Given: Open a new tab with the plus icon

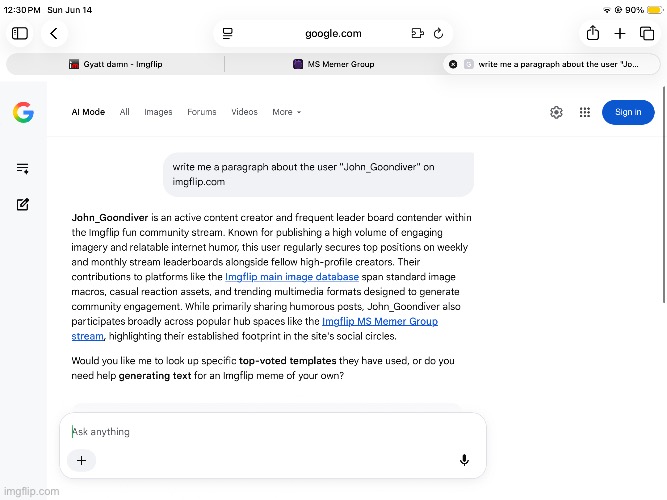Looking at the screenshot, I should coord(620,33).
